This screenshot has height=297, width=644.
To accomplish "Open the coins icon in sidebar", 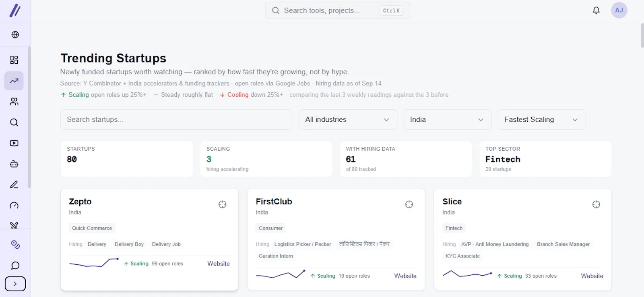I will point(15,245).
